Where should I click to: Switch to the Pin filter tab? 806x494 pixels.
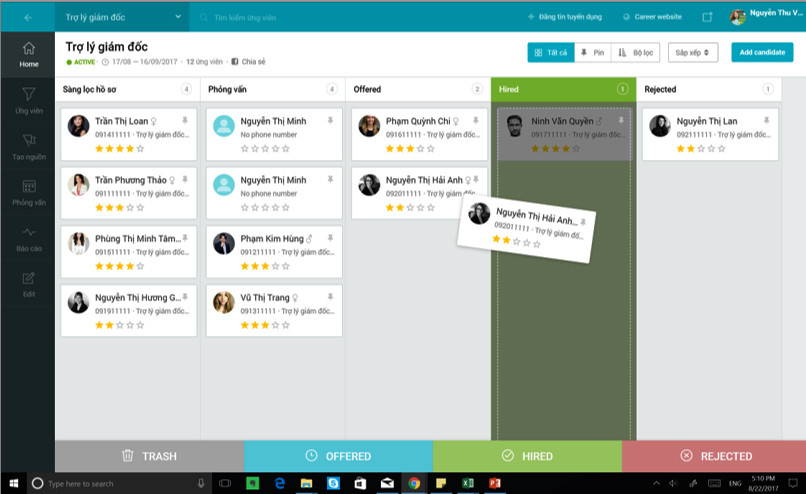coord(592,52)
